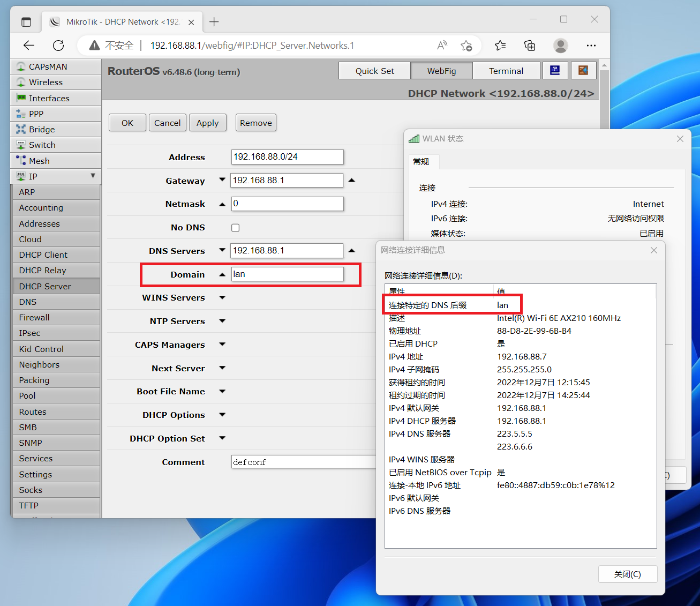Click the browser address bar URL
Viewport: 700px width, 606px height.
(252, 46)
